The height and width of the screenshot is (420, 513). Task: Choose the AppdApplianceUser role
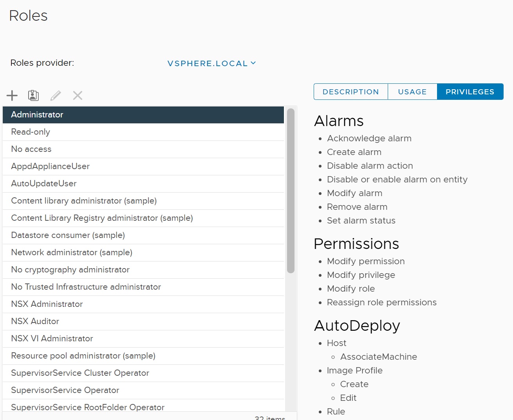click(143, 166)
